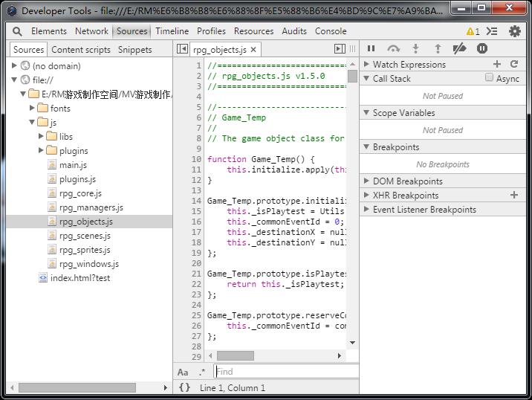The height and width of the screenshot is (400, 532).
Task: Add an XHR breakpoint
Action: click(514, 195)
